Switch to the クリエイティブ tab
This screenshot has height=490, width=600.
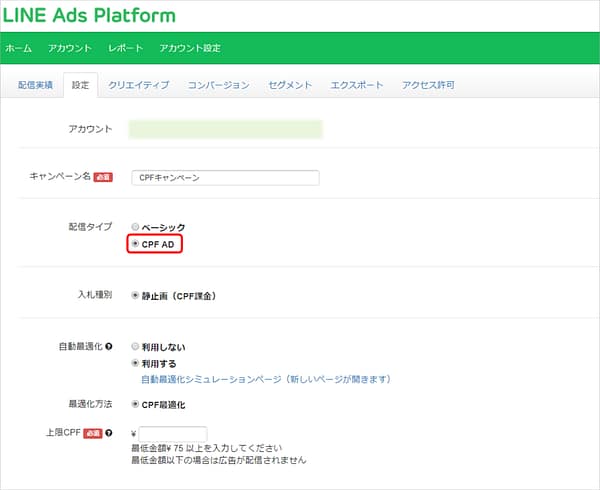[x=138, y=85]
